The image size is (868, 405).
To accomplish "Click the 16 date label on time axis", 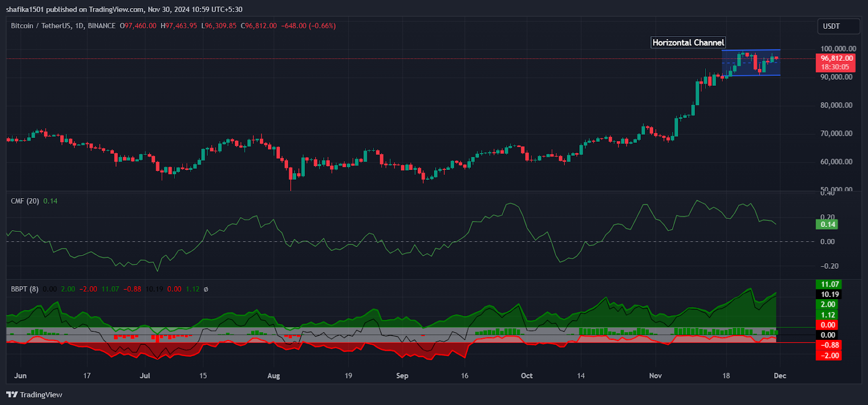I will tap(464, 376).
